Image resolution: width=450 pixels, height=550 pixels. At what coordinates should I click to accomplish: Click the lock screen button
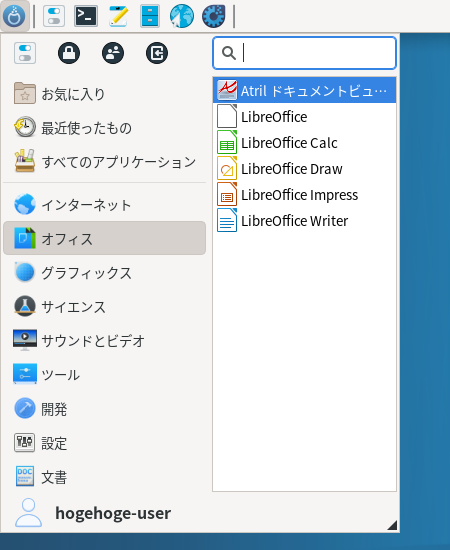point(69,53)
